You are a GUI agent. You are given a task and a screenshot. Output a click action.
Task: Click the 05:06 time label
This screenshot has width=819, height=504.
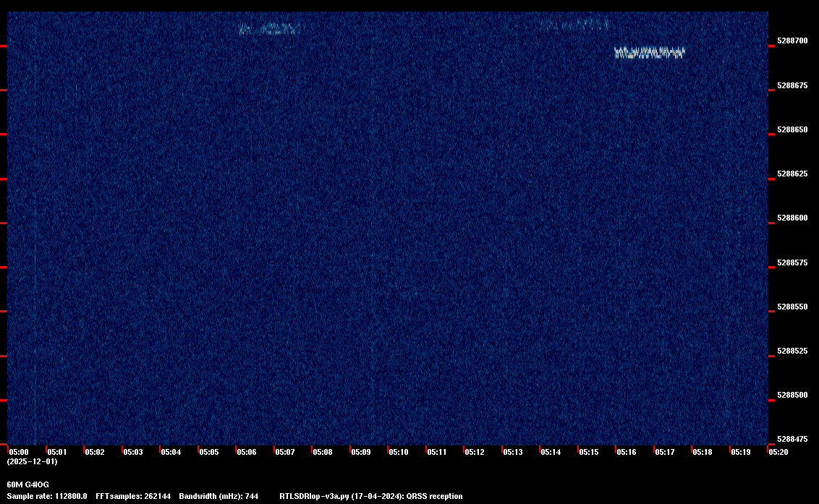[x=247, y=452]
